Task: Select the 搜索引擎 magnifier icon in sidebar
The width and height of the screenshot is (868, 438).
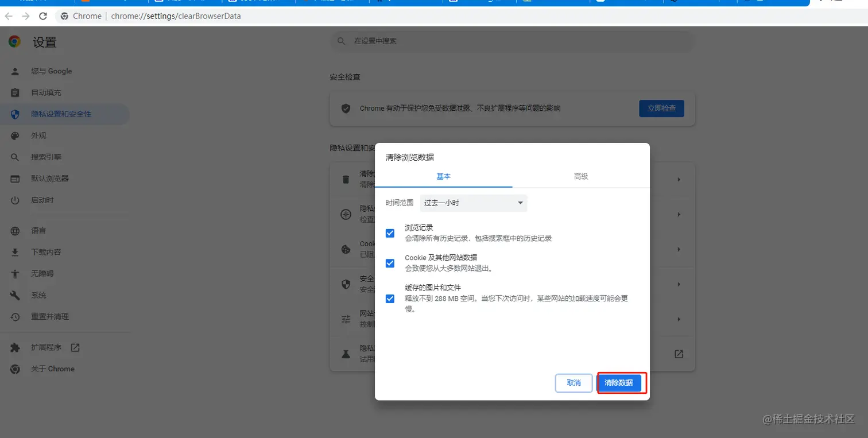Action: (14, 156)
